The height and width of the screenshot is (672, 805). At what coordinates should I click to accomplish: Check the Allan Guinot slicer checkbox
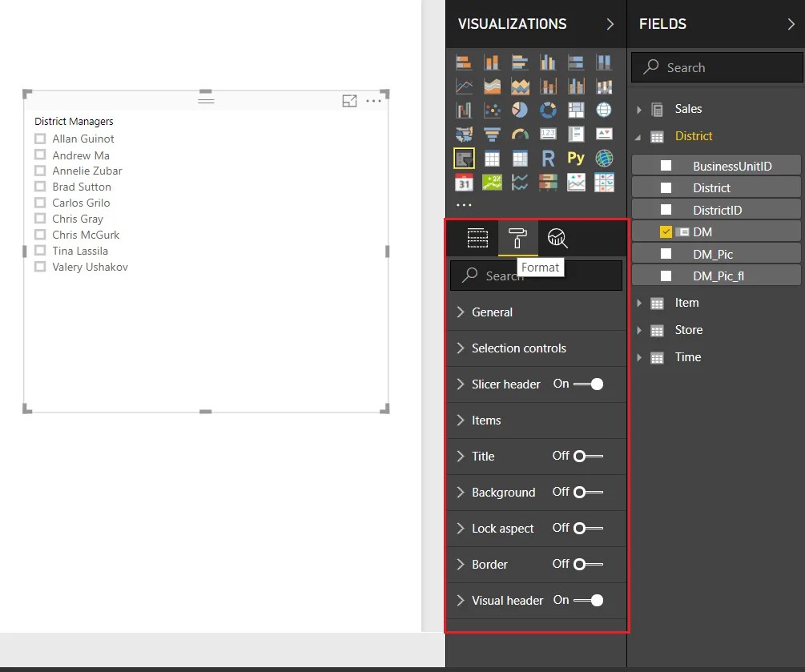[x=40, y=139]
